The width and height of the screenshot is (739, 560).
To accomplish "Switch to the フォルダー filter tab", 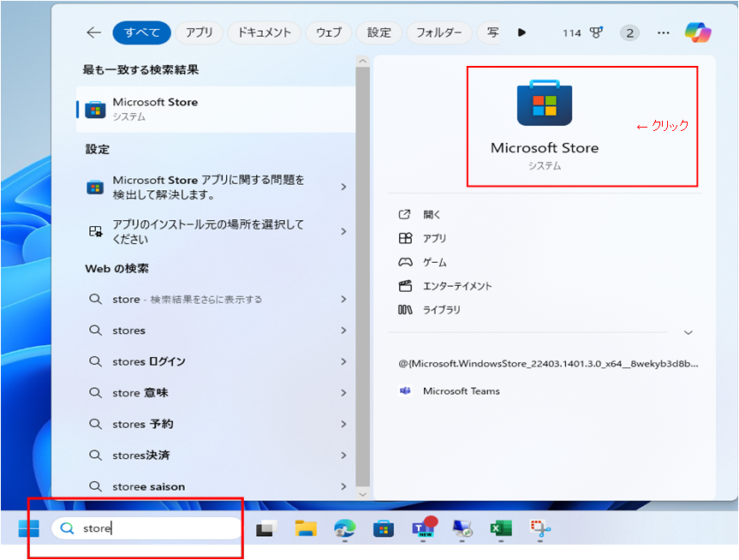I will (438, 33).
